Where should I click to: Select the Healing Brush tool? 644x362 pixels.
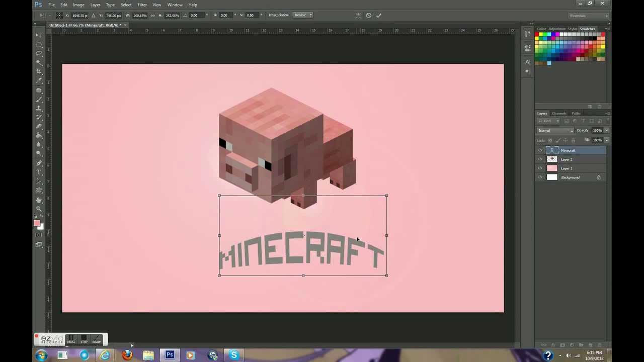39,90
